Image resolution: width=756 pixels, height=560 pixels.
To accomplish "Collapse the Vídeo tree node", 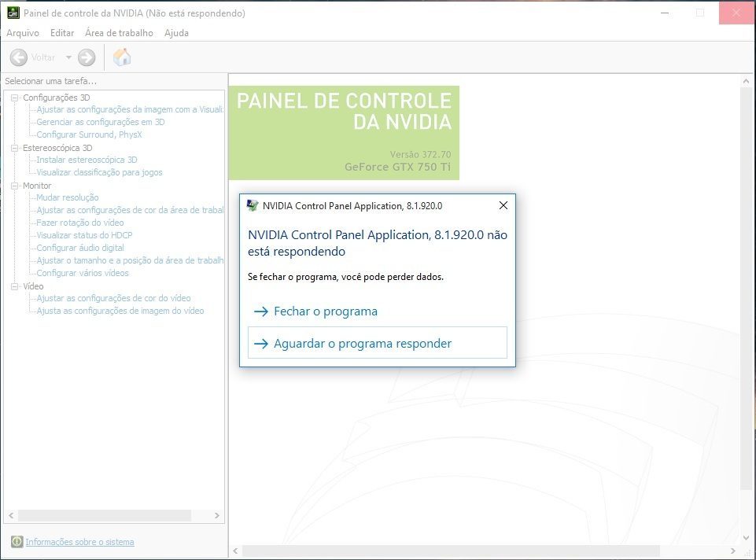I will (x=14, y=286).
